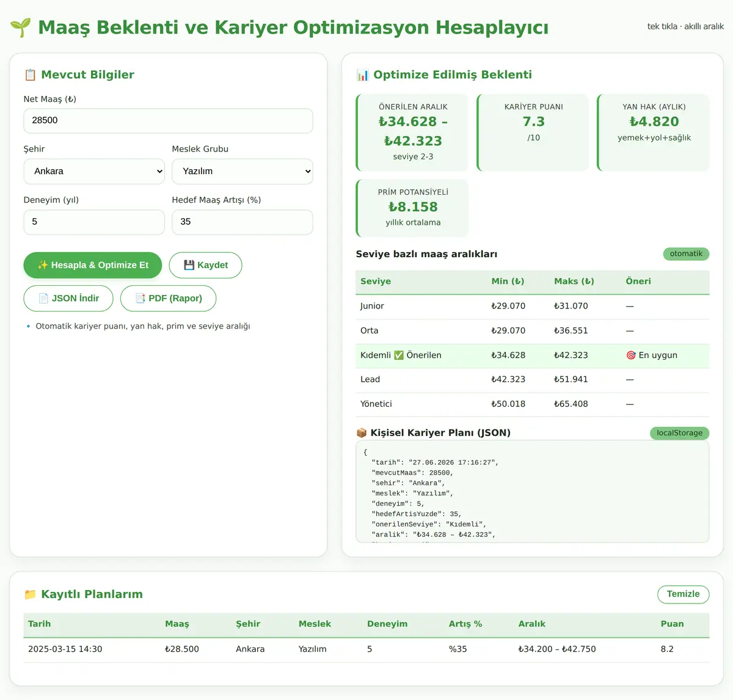This screenshot has width=733, height=700.
Task: Select the Orta row label
Action: pos(369,330)
